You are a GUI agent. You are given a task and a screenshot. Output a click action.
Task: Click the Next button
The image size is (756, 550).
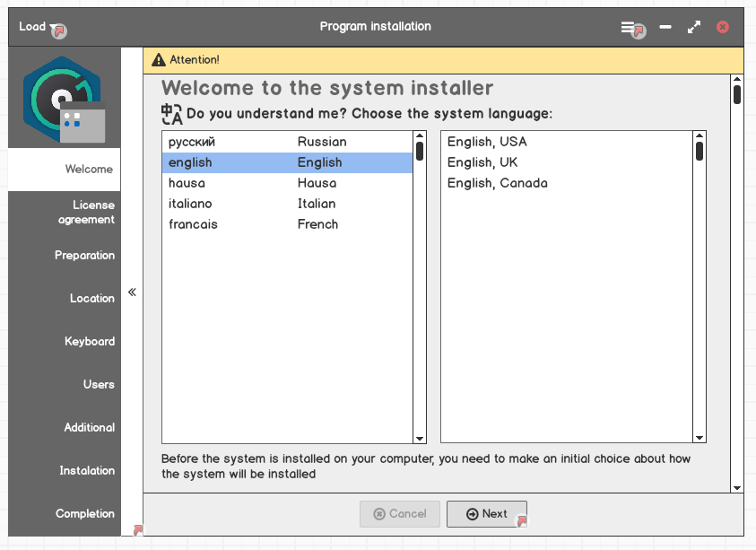pos(486,514)
